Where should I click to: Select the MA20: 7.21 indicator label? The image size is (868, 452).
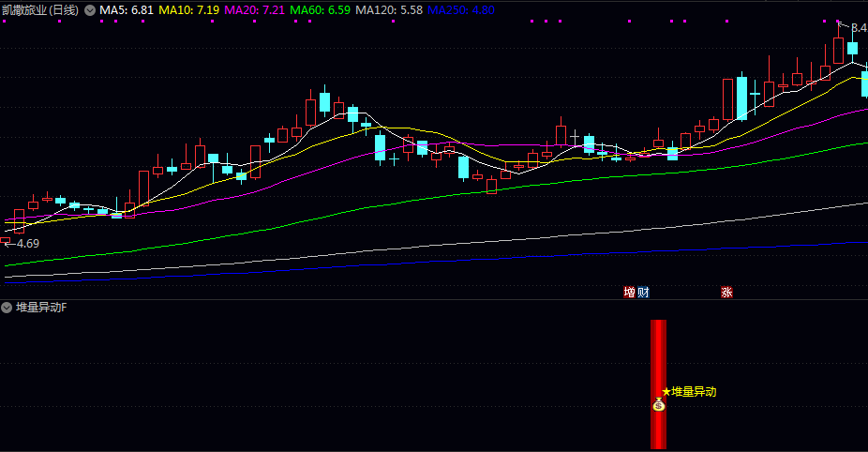pos(255,10)
